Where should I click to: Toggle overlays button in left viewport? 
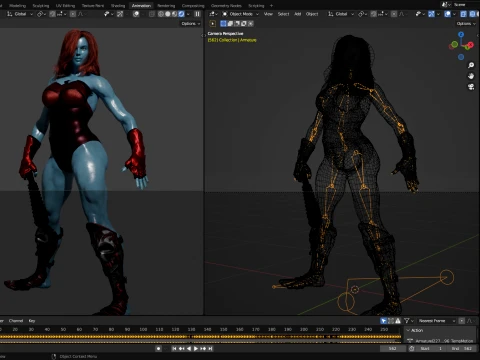coord(136,14)
